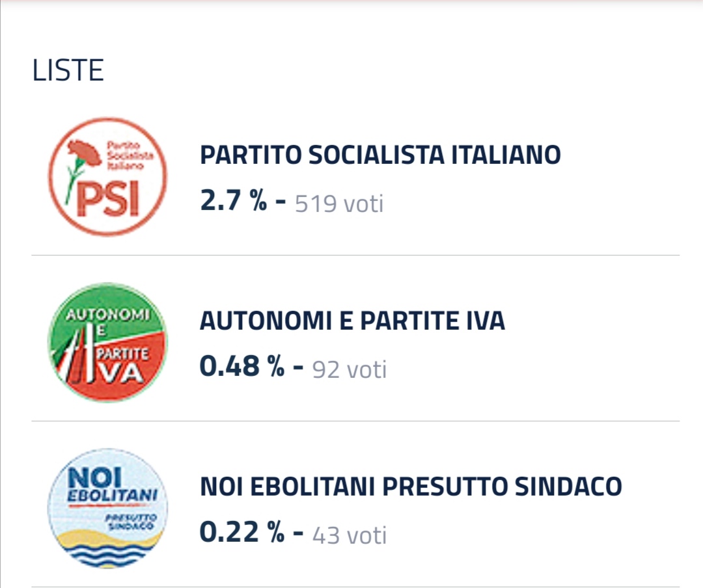This screenshot has width=703, height=588.
Task: Click the Partito Socialista Italiano PSI logo
Action: point(107,177)
